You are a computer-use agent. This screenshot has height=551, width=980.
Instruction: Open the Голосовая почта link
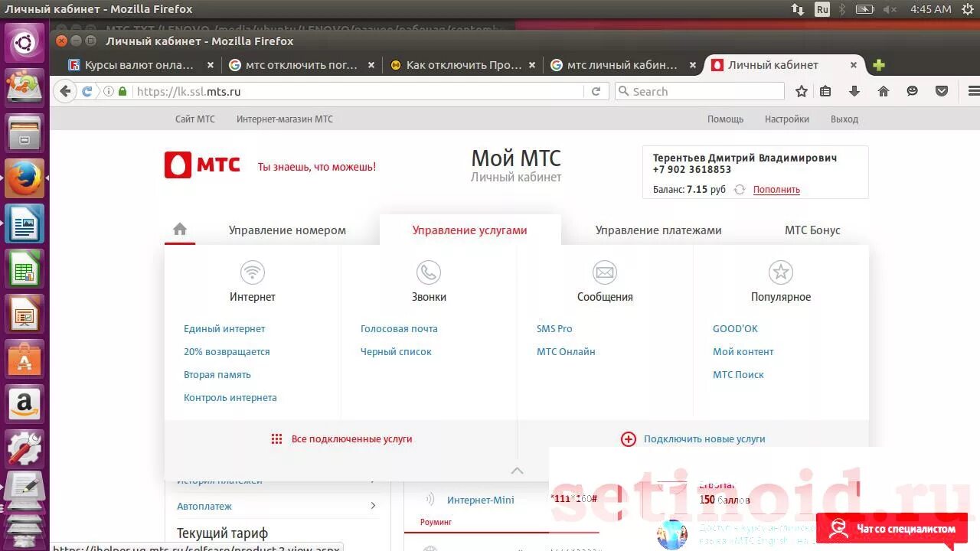click(399, 329)
